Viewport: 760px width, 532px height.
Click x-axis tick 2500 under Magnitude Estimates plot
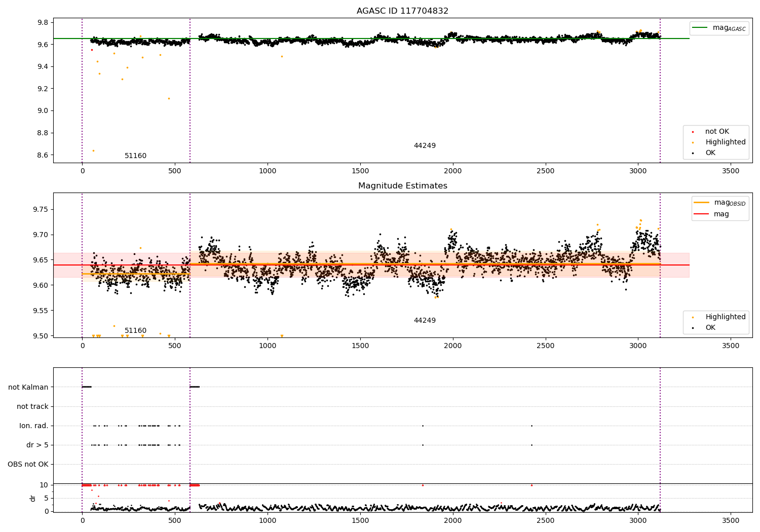545,347
